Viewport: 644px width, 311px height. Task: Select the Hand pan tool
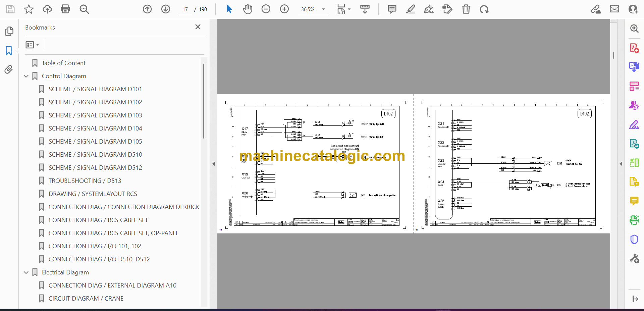pyautogui.click(x=248, y=9)
